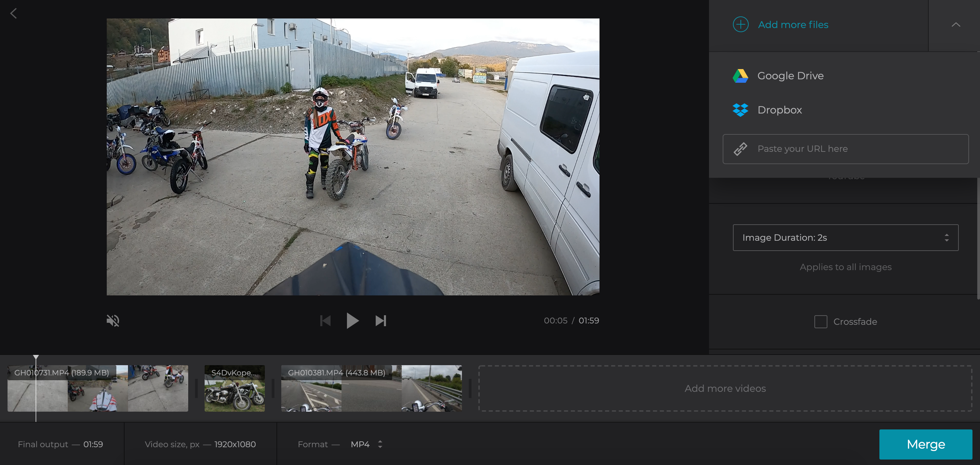Select the Google Drive import option
Screen dimensions: 980x465
click(x=790, y=76)
